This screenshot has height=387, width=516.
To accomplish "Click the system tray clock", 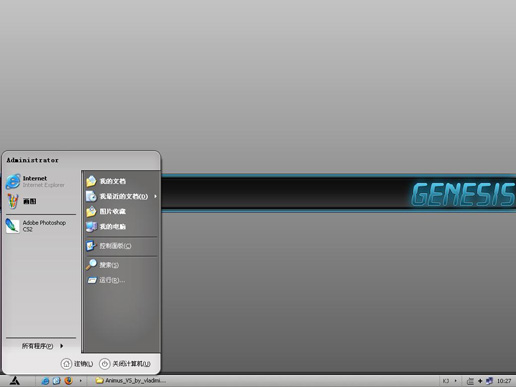I will [x=504, y=381].
